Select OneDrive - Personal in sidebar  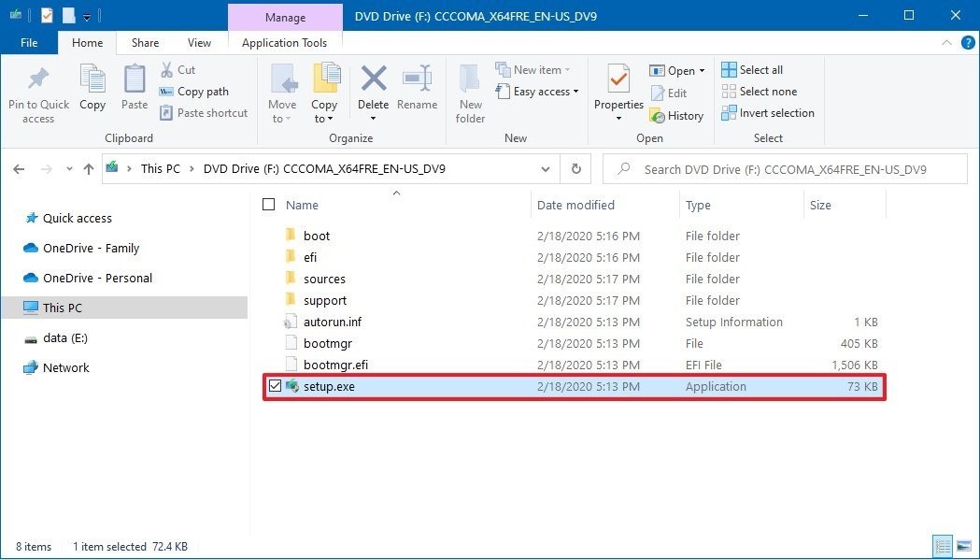click(x=97, y=278)
